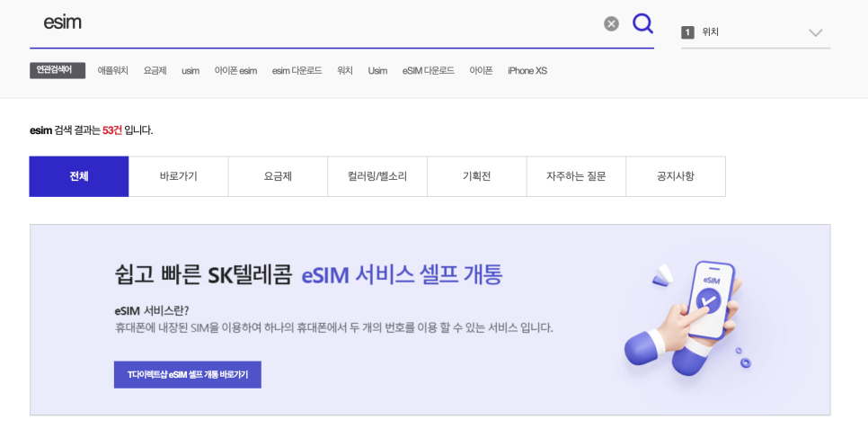Select related keyword 아이폰

tap(481, 71)
